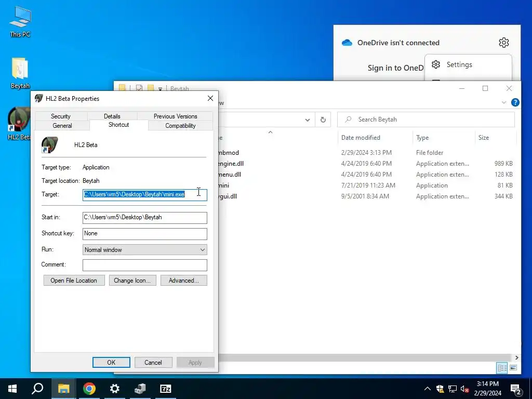The width and height of the screenshot is (532, 399).
Task: Select the mbmod folder row
Action: [x=365, y=153]
